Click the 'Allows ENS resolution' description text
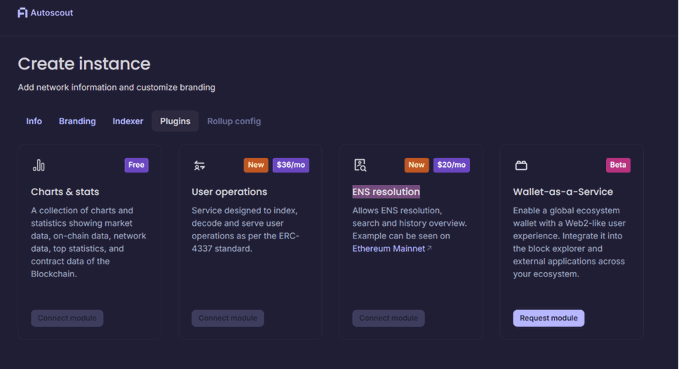679x369 pixels. click(409, 230)
